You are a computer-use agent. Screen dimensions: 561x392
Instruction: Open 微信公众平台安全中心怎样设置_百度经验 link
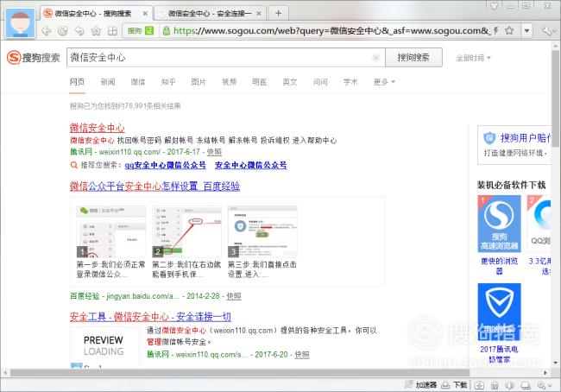coord(154,187)
